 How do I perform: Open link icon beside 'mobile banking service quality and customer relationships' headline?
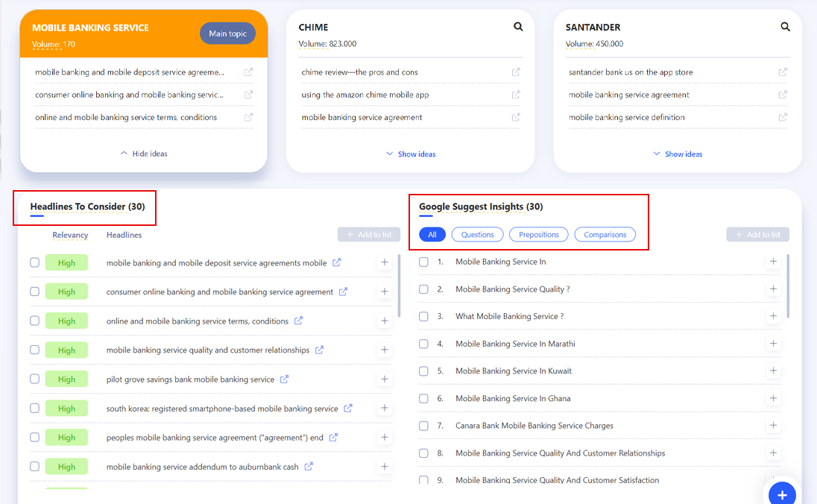pos(319,350)
